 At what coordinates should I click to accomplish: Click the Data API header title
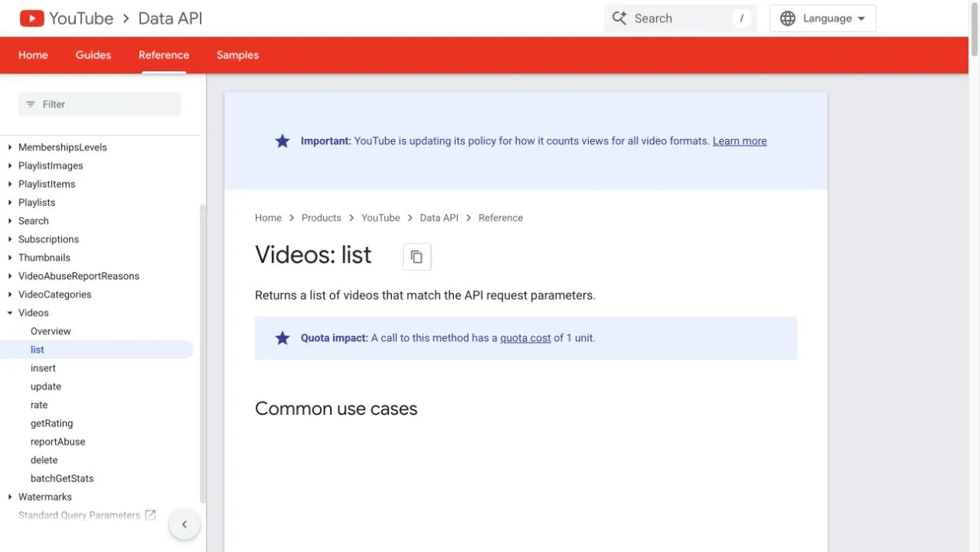tap(170, 19)
